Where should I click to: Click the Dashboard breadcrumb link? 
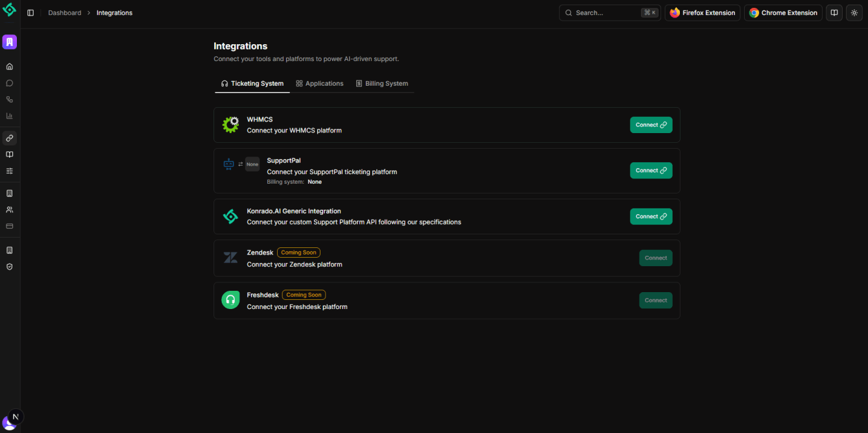[65, 13]
